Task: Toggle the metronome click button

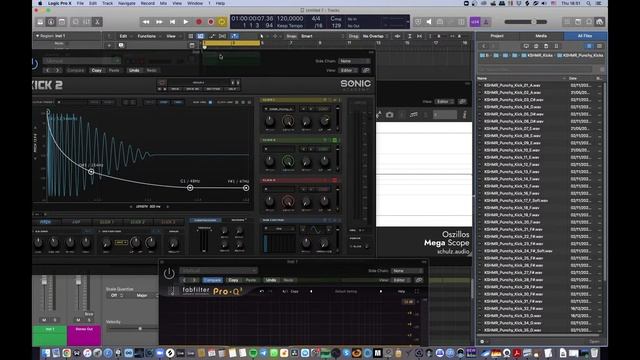Action: point(486,22)
